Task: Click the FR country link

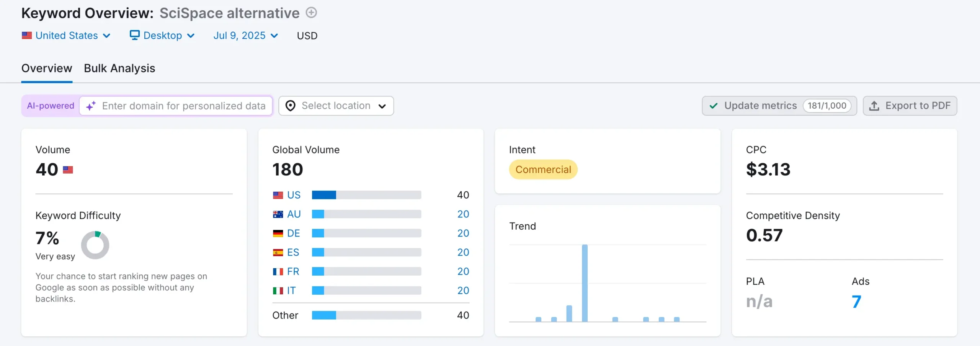Action: [293, 272]
